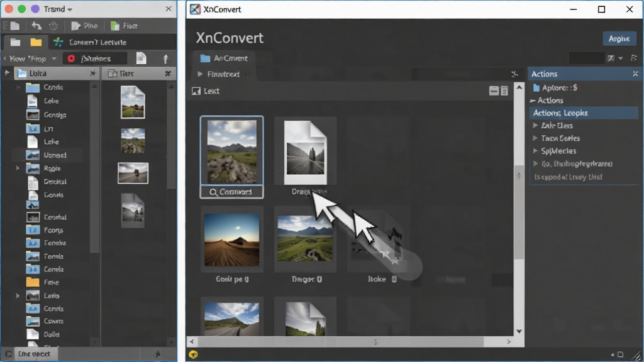
Task: Select the 'Actions; Leopke' highlighted row
Action: coord(584,113)
